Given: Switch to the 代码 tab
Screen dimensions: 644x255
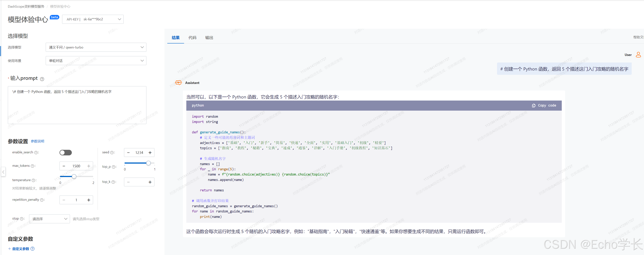Looking at the screenshot, I should coord(192,38).
